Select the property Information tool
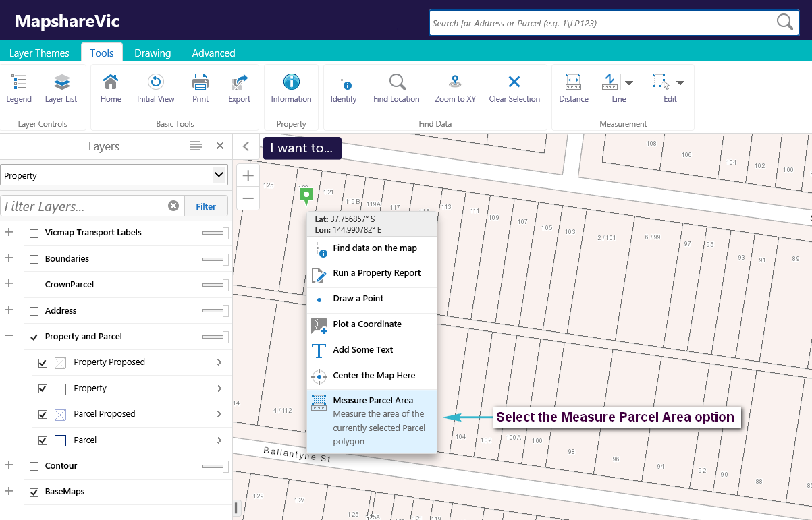 [292, 89]
